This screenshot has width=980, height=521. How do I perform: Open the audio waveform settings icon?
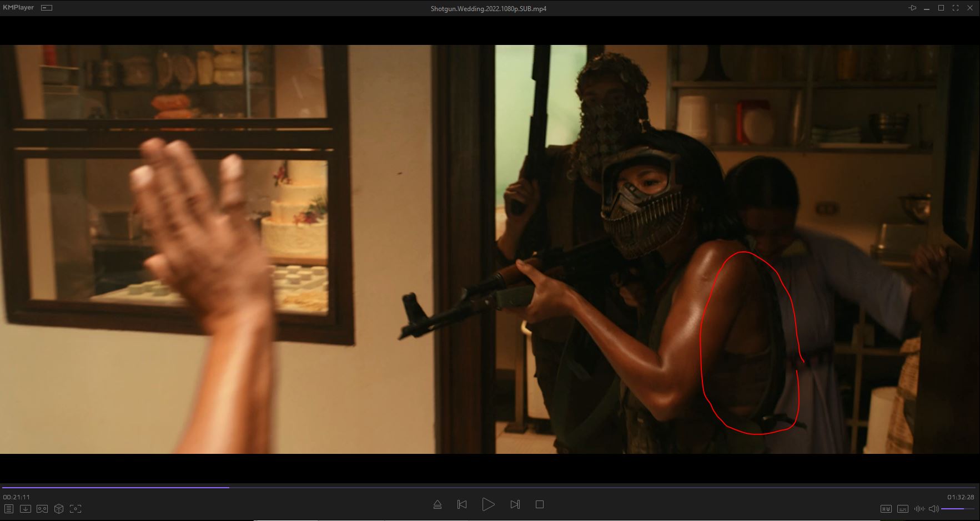coord(919,509)
